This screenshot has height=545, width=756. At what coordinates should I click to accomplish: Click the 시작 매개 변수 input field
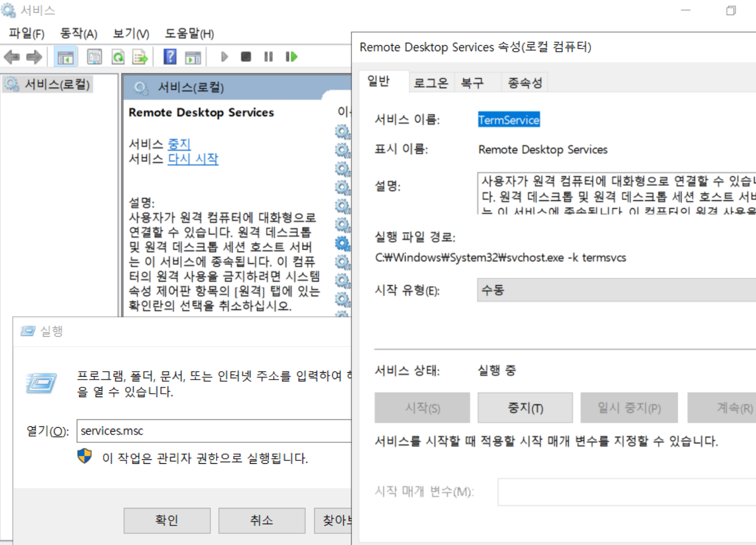tap(627, 492)
